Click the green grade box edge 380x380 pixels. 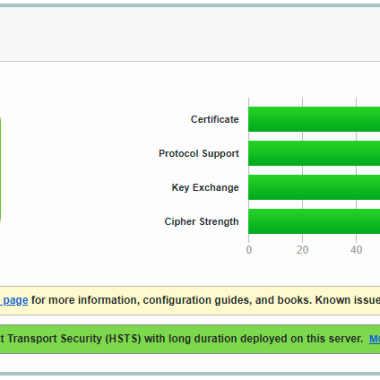[x=0, y=169]
